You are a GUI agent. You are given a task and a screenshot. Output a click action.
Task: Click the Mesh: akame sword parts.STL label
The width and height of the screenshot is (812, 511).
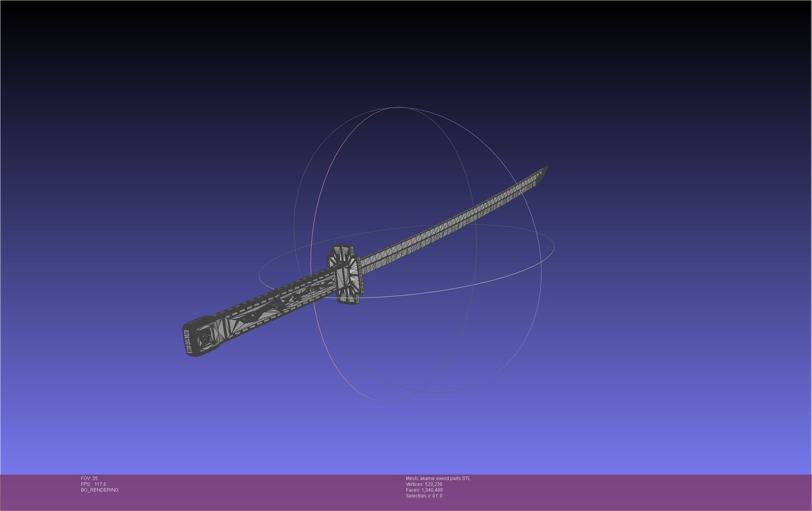[x=438, y=478]
